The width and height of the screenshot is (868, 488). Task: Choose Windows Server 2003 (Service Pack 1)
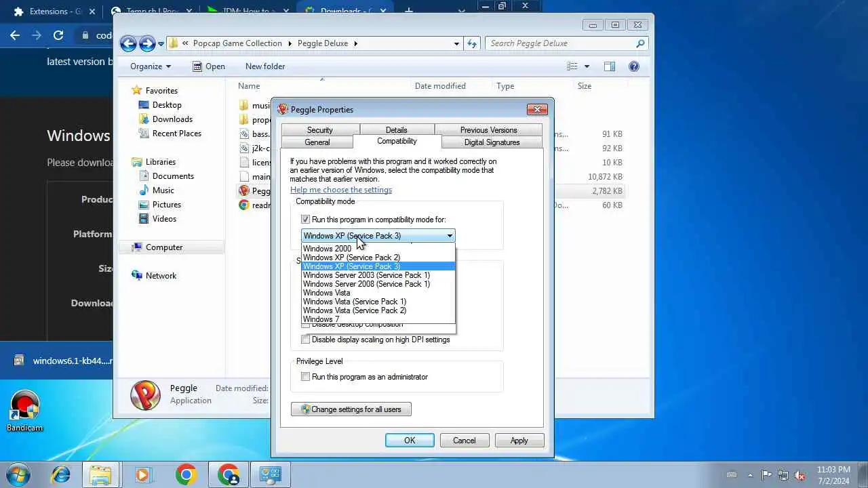coord(378,275)
